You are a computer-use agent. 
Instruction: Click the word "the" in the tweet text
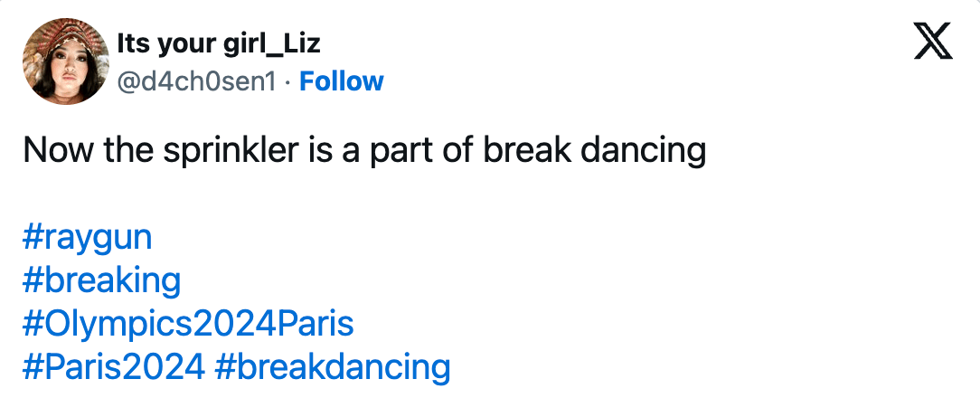coord(129,150)
